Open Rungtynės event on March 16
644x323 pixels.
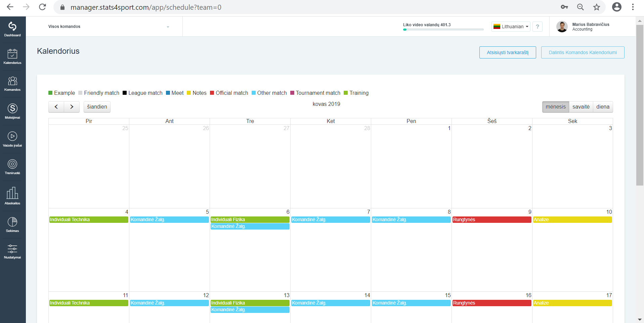pos(492,303)
